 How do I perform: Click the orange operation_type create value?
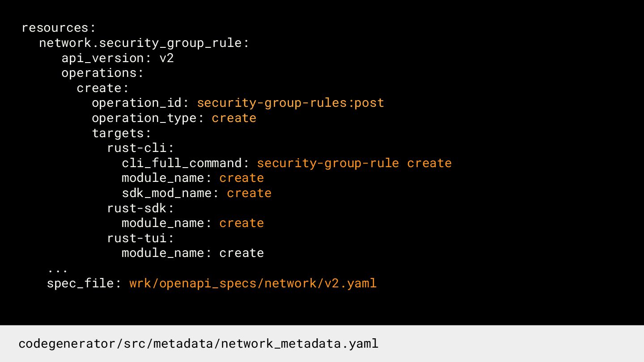[234, 118]
